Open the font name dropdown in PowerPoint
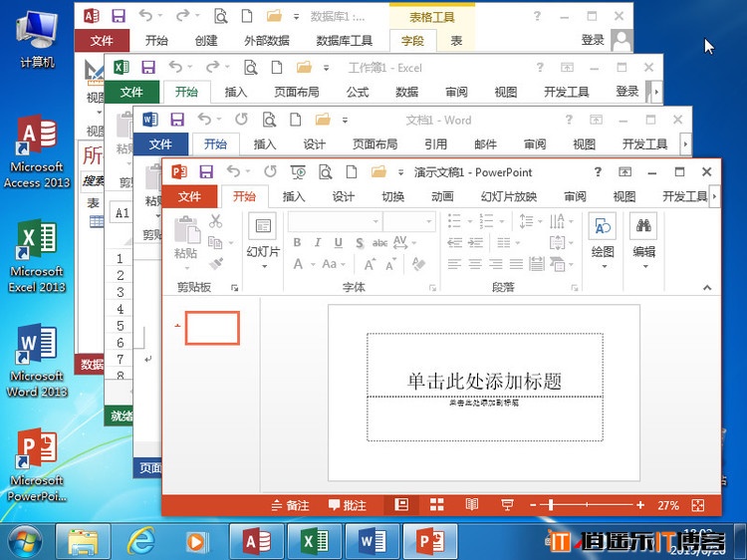The width and height of the screenshot is (747, 560). [x=375, y=221]
